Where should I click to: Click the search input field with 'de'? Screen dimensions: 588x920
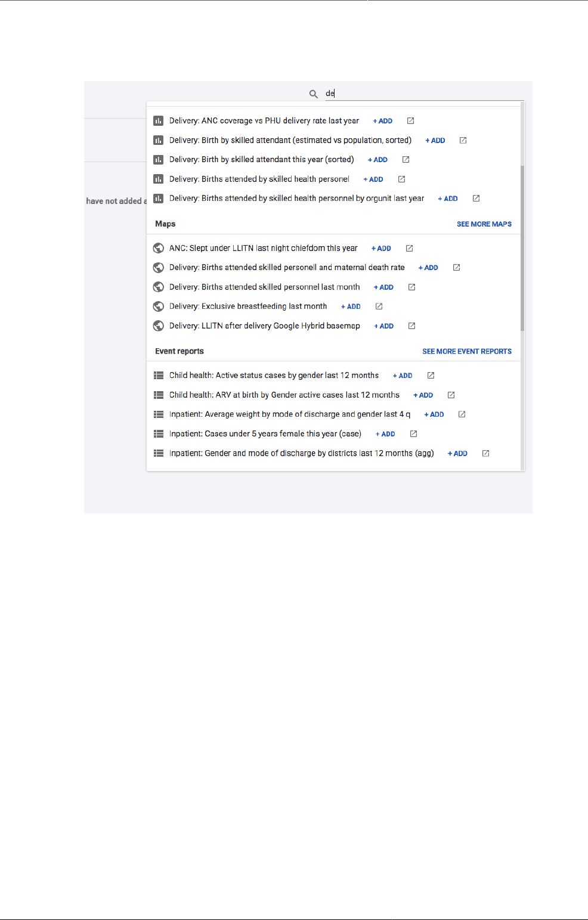(424, 94)
